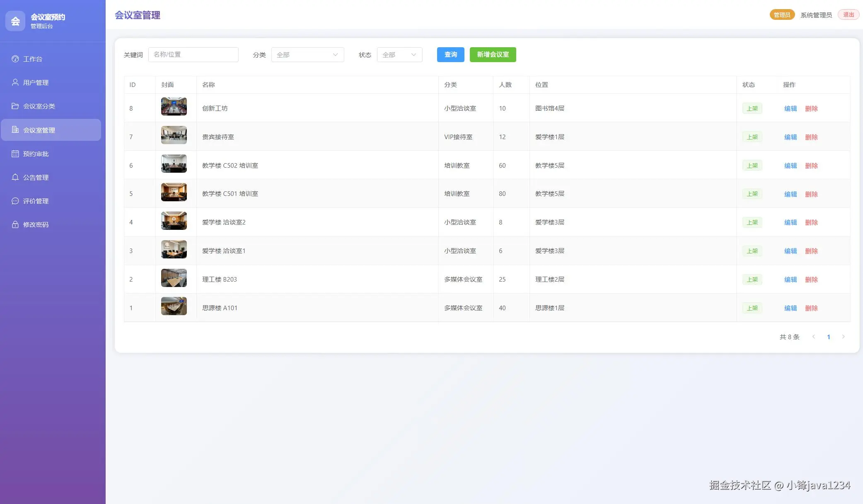
Task: Click the 用户管理 person icon
Action: (15, 82)
